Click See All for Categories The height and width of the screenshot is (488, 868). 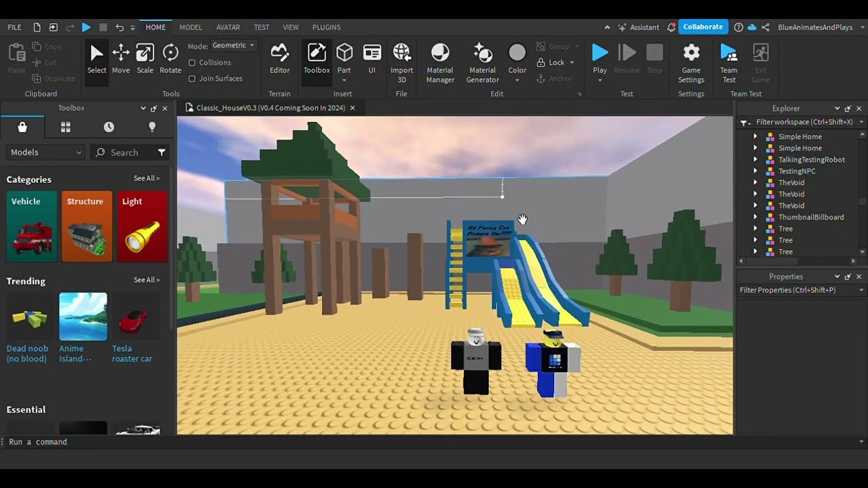tap(146, 178)
